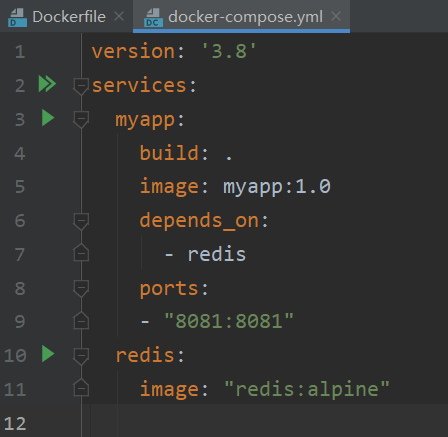Click the "8081:8081" port mapping
The height and width of the screenshot is (437, 448).
(229, 321)
